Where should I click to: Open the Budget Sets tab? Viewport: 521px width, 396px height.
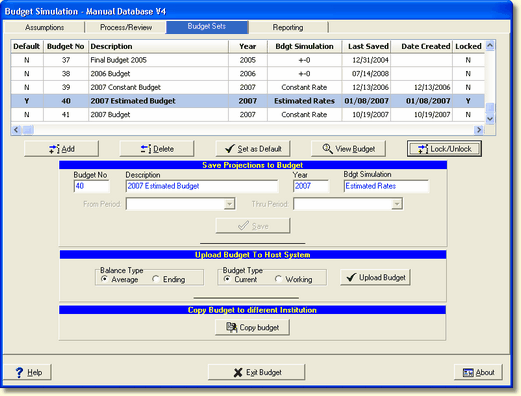[207, 27]
